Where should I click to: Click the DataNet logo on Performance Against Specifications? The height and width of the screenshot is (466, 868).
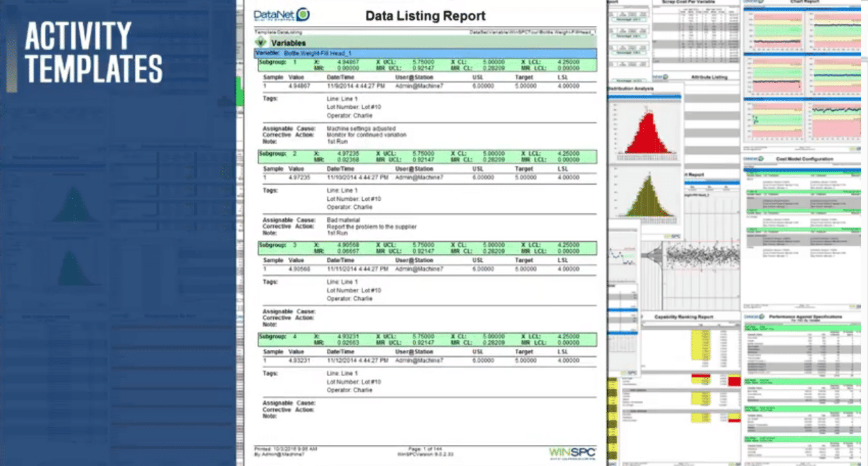tap(753, 317)
